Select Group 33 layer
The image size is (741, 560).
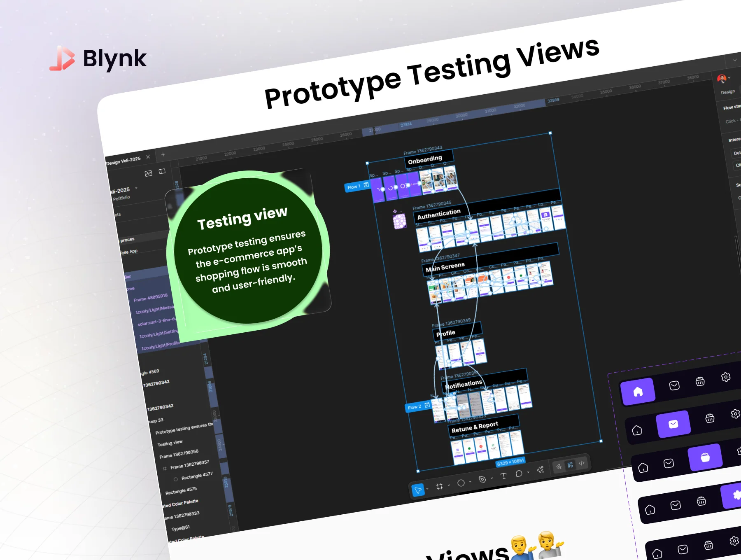156,421
